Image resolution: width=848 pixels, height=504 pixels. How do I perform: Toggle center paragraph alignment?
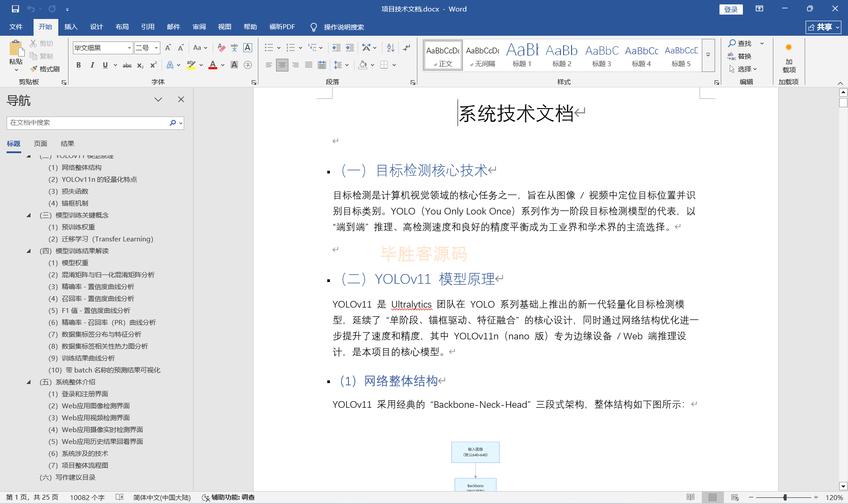pos(282,65)
